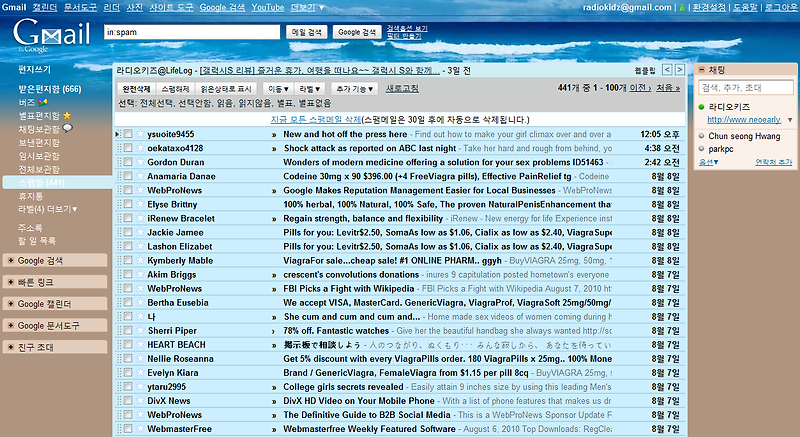Viewport: 800px width, 437px height.
Task: Select the Gordon Duran email checkbox
Action: point(128,162)
